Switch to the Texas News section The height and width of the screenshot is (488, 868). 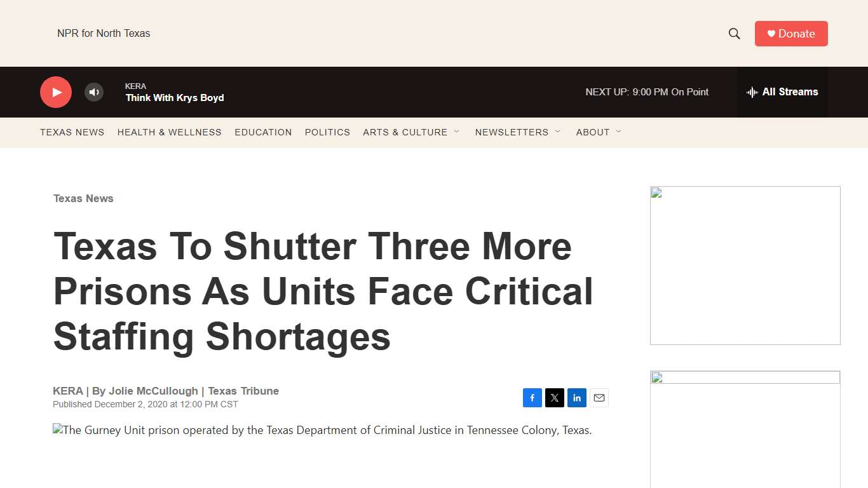[72, 132]
